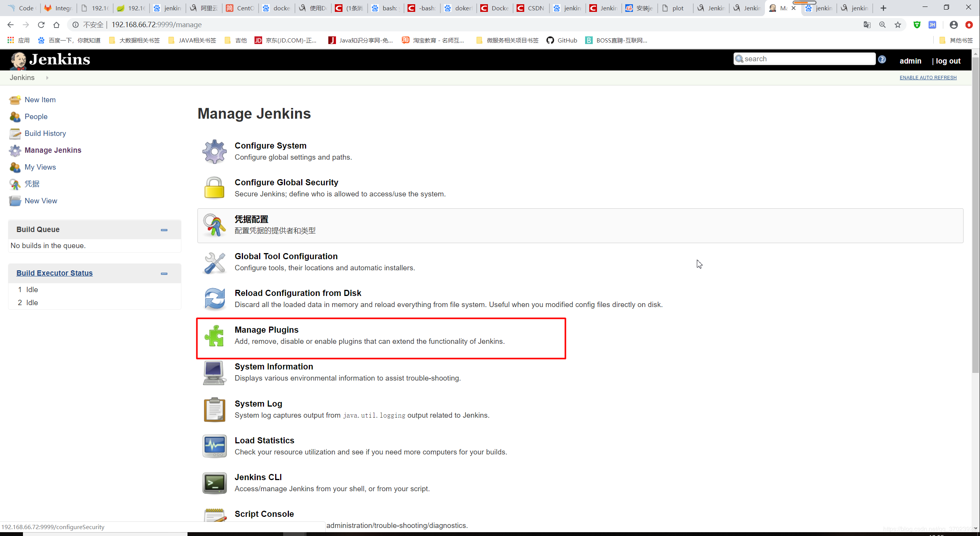
Task: Click the New View folder sidebar icon
Action: click(15, 201)
